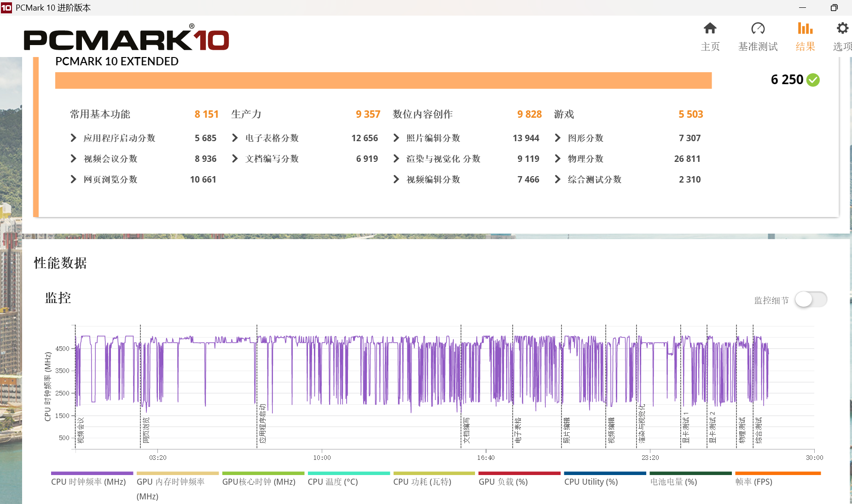Toggle the 监控细节 switch
Screen dimensions: 852x504
(811, 300)
